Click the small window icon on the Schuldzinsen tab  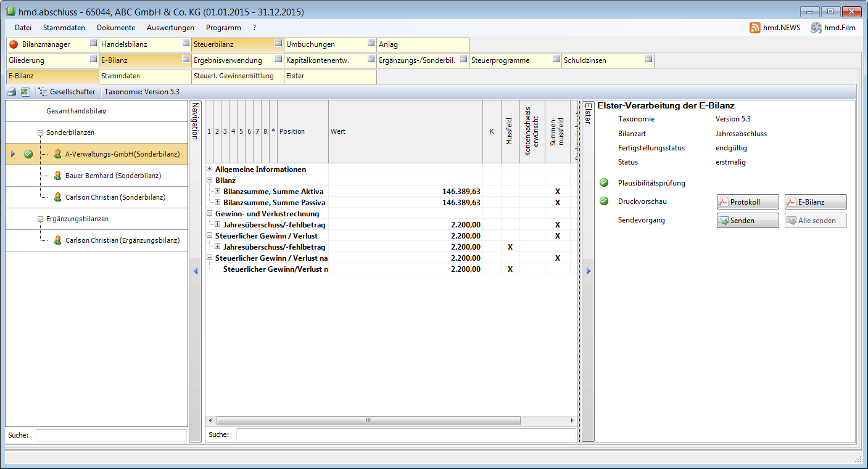tap(648, 60)
